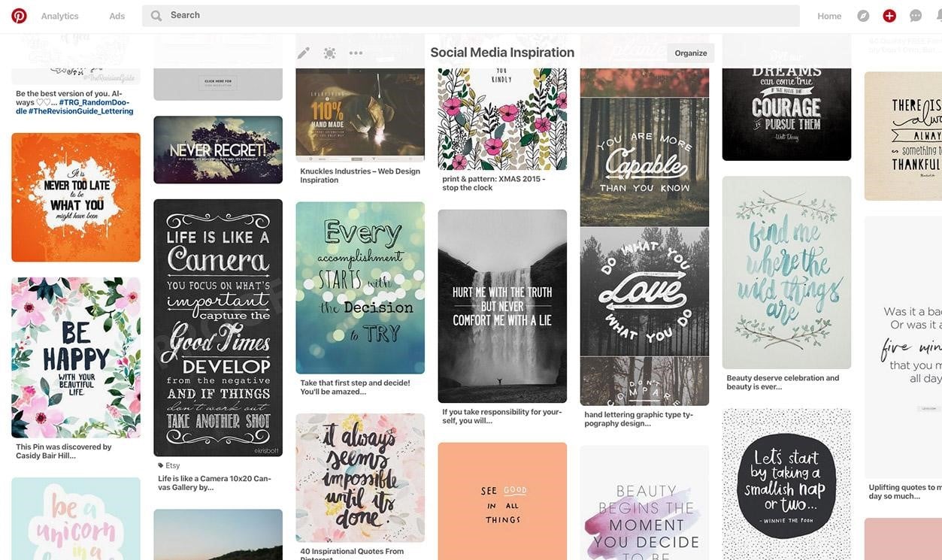Open the floral 'Be Happy' pin
Screen dimensions: 942x560
click(76, 358)
